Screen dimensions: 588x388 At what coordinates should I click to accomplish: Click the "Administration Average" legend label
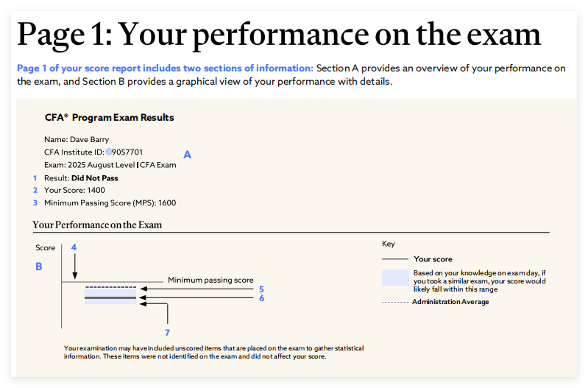coord(450,302)
